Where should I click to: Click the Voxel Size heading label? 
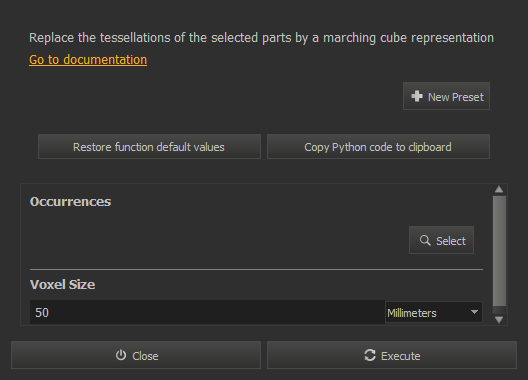click(x=63, y=284)
